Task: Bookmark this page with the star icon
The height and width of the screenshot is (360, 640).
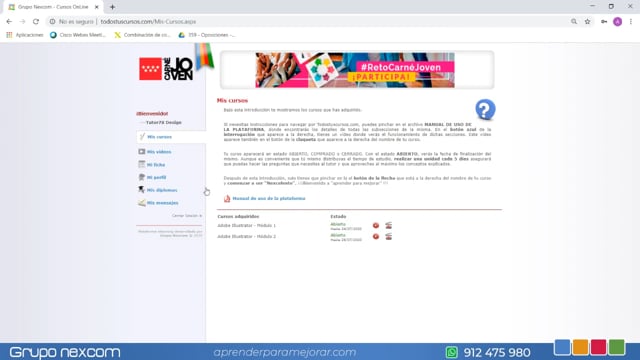Action: tap(587, 22)
